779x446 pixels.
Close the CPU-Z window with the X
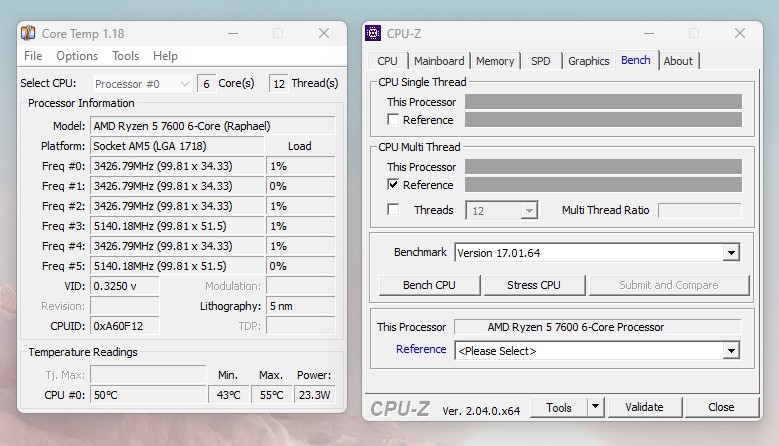(x=740, y=33)
